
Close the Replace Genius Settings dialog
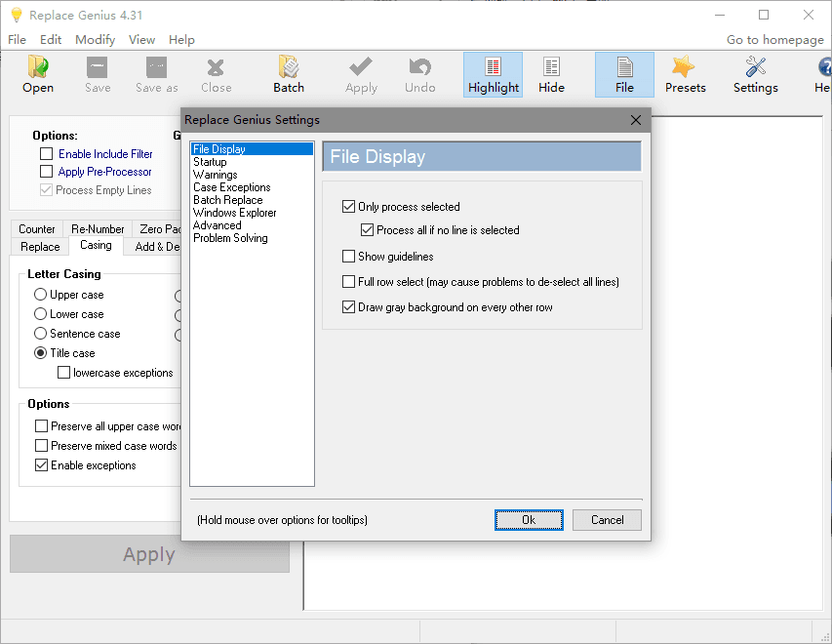tap(636, 120)
